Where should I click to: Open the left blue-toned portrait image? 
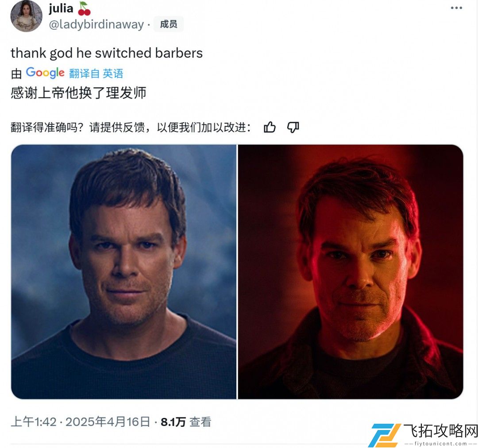click(124, 272)
